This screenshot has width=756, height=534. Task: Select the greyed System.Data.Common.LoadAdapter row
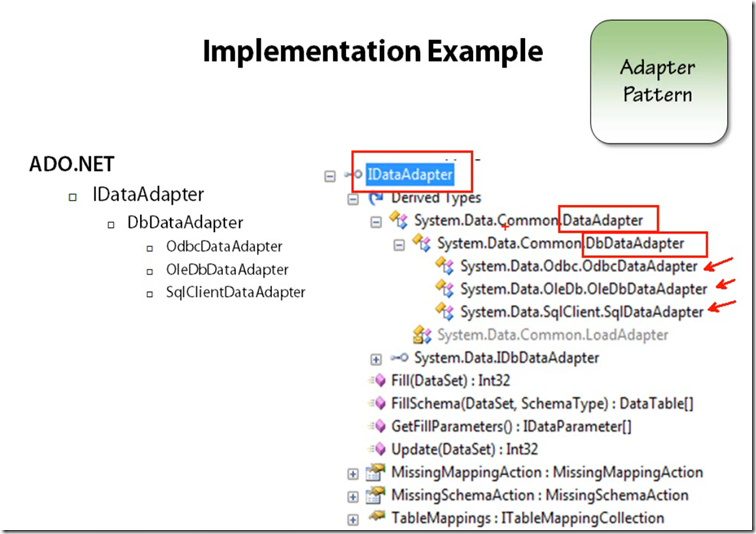coord(553,335)
